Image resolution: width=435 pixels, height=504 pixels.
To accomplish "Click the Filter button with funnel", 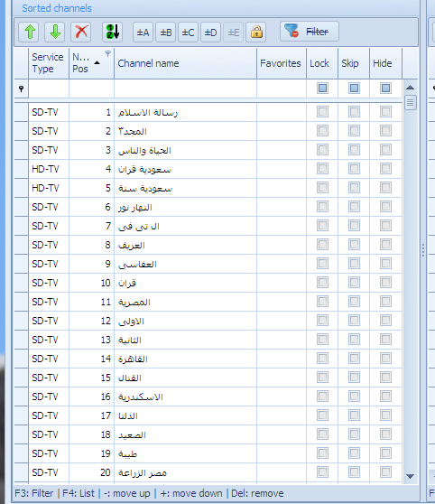I will click(x=310, y=32).
